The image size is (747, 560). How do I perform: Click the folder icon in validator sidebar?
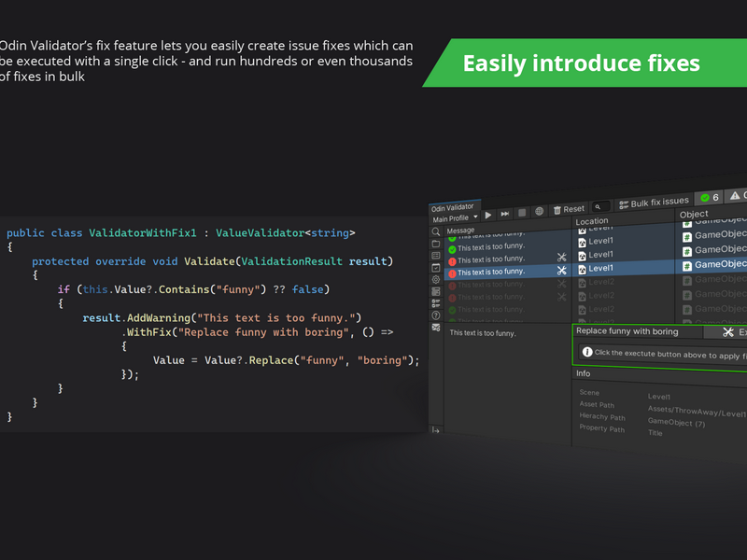coord(436,244)
